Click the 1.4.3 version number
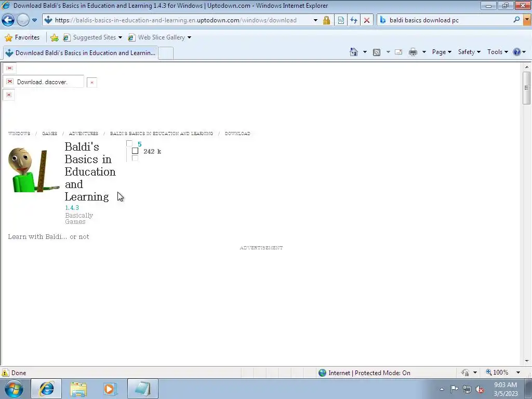The height and width of the screenshot is (399, 532). 72,208
